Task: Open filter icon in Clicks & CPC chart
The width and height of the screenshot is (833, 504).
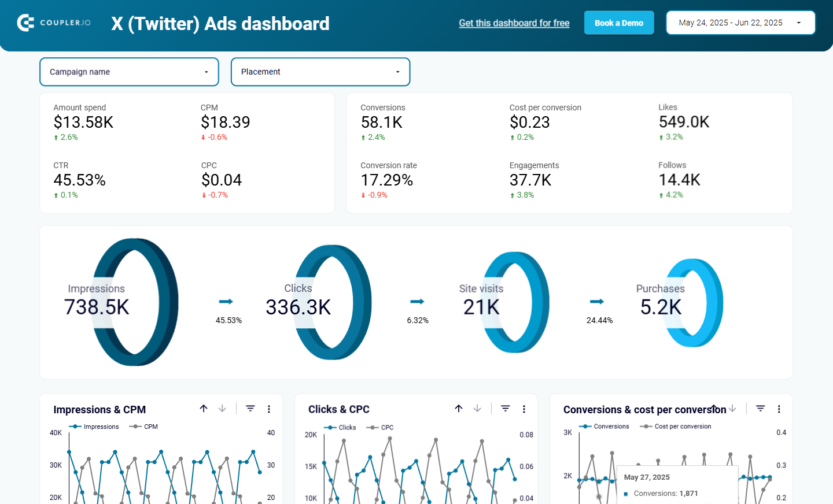Action: (506, 409)
